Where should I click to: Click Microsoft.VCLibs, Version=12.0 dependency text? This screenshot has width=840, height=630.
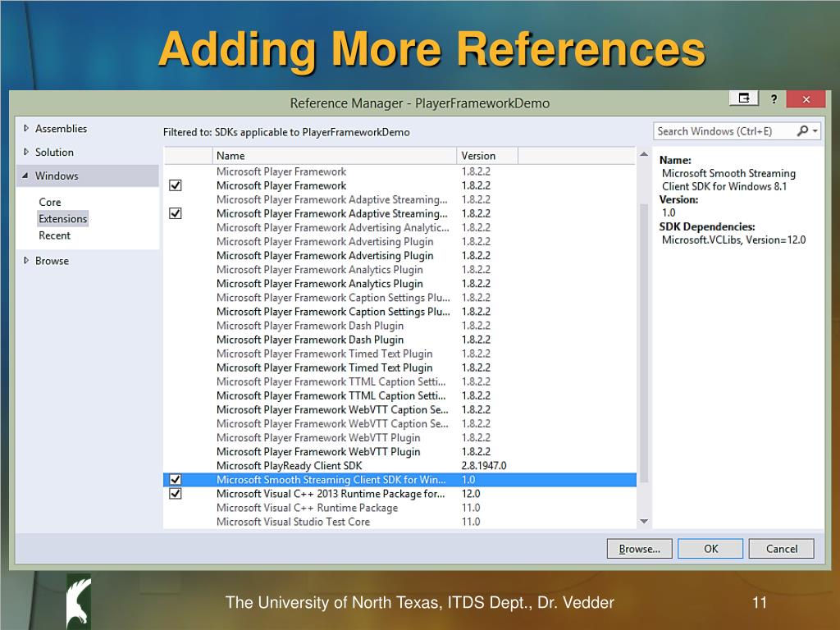tap(734, 240)
